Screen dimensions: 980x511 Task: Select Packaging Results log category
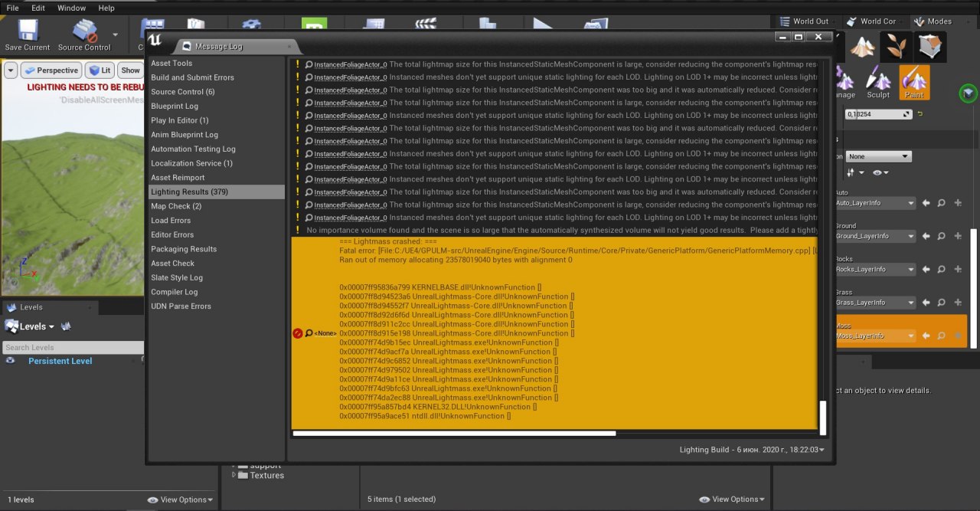click(x=216, y=249)
